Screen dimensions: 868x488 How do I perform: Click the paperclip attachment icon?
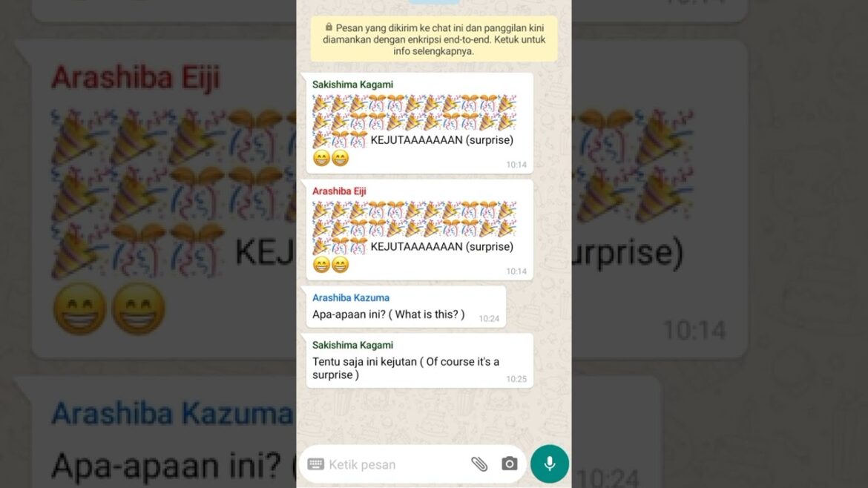[x=479, y=464]
